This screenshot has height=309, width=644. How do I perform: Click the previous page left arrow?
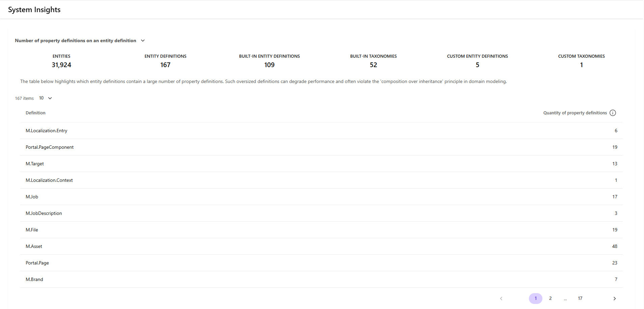coord(501,299)
